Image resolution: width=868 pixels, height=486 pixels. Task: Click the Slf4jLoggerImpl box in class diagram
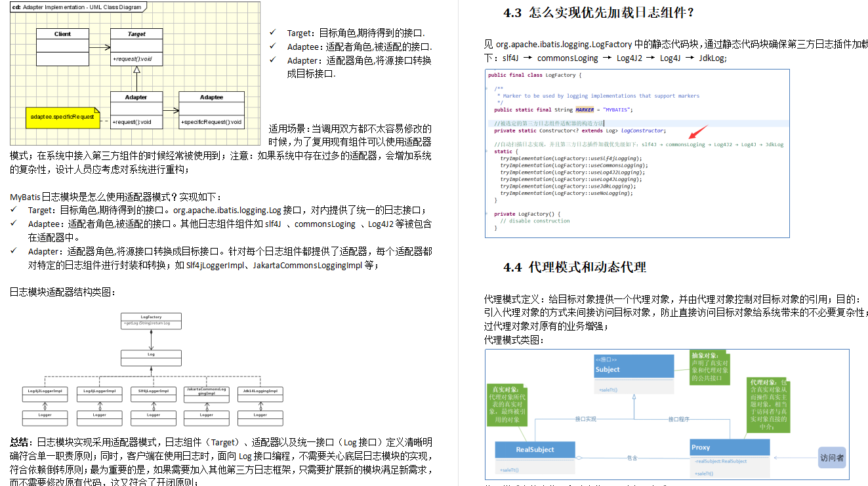pyautogui.click(x=153, y=393)
